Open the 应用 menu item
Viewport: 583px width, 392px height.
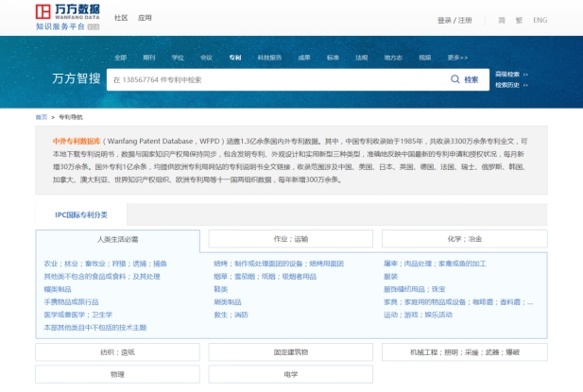pyautogui.click(x=145, y=18)
